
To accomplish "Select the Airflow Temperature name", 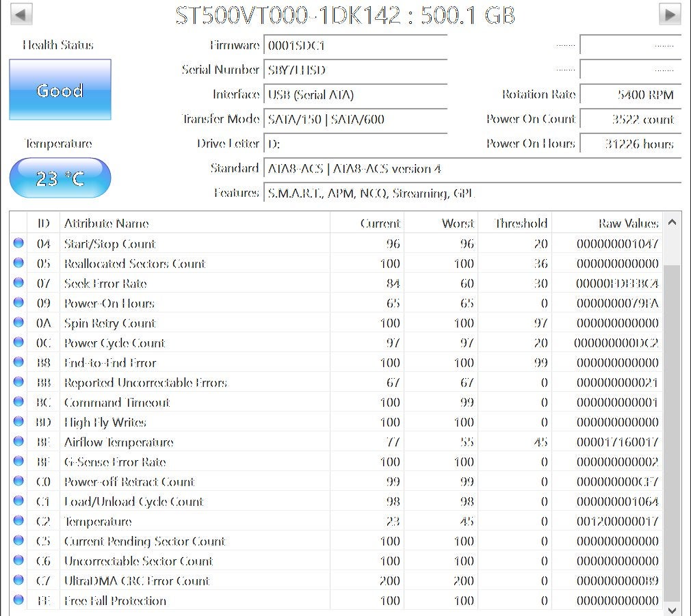I will 118,442.
